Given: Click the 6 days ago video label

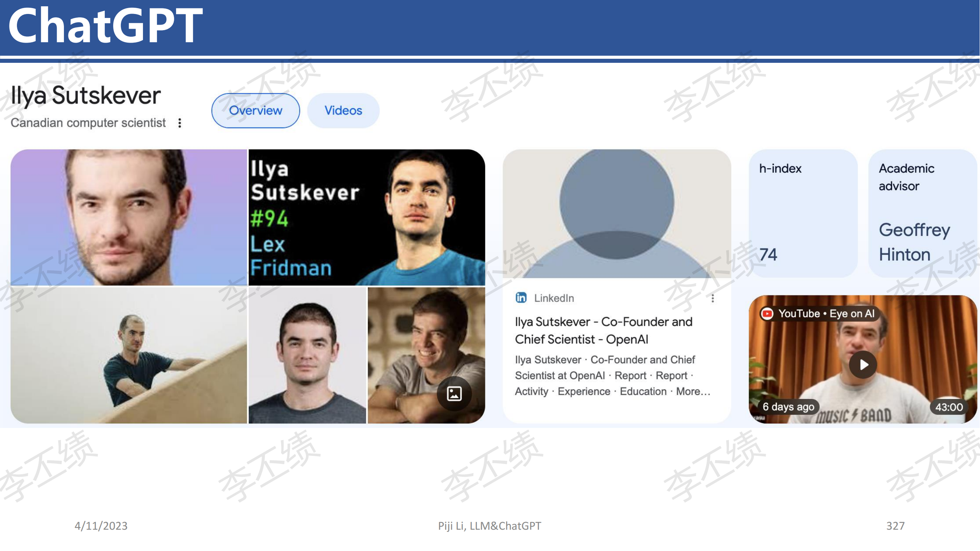Looking at the screenshot, I should point(788,407).
